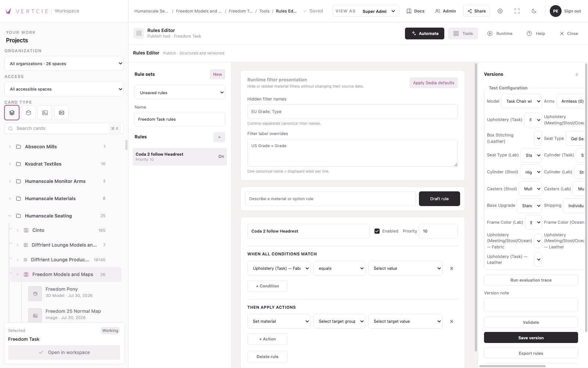Open Docs from the top bar

pos(415,11)
